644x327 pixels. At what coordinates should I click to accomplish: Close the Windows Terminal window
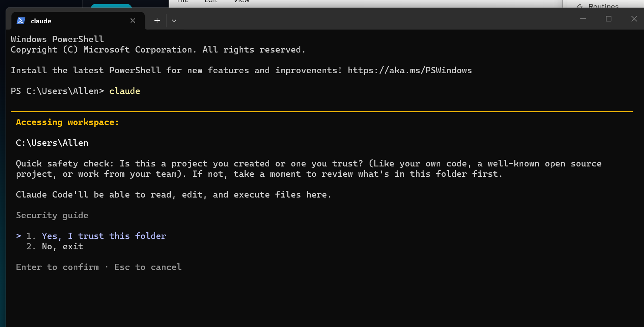(x=634, y=18)
